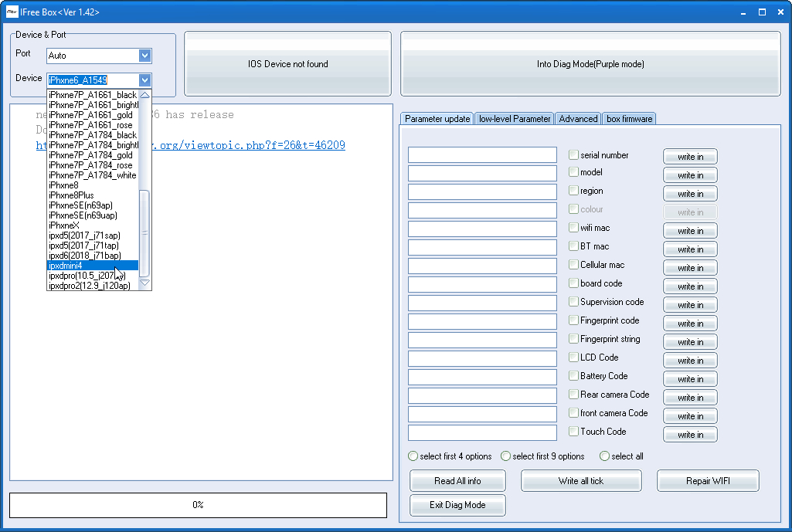This screenshot has height=532, width=792.
Task: Tick the LCD Code checkbox
Action: (x=573, y=357)
